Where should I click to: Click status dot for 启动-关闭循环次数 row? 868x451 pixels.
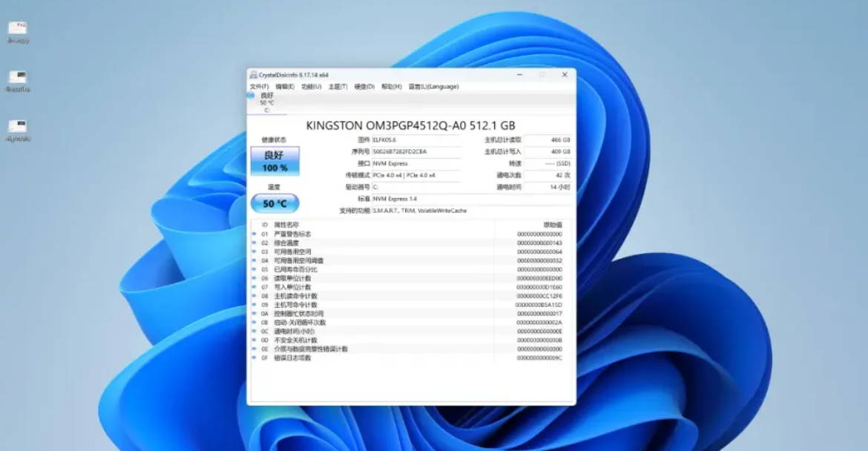254,323
